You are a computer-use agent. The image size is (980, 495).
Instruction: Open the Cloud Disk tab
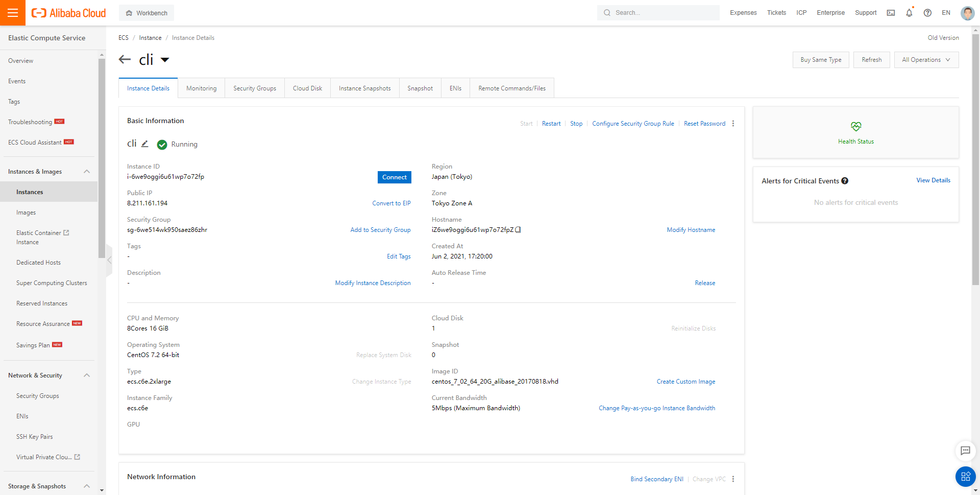307,88
